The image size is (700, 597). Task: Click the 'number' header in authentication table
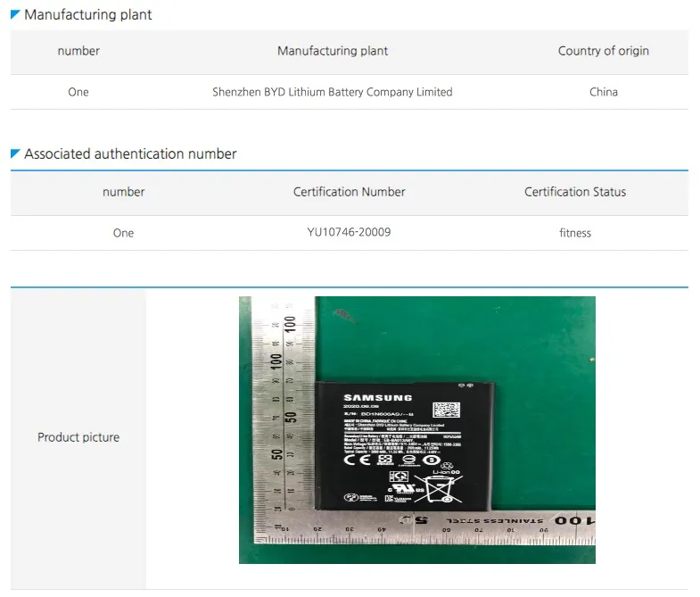click(x=124, y=192)
